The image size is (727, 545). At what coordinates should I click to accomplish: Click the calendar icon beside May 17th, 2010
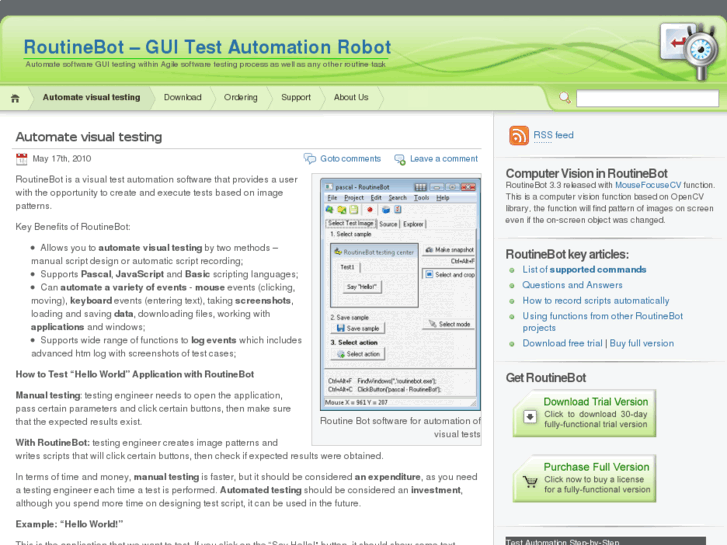[21, 159]
